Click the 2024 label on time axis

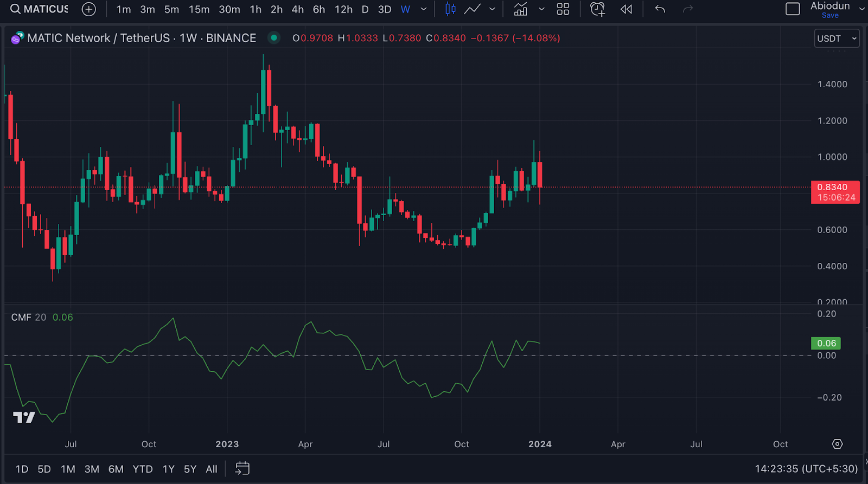(x=540, y=444)
